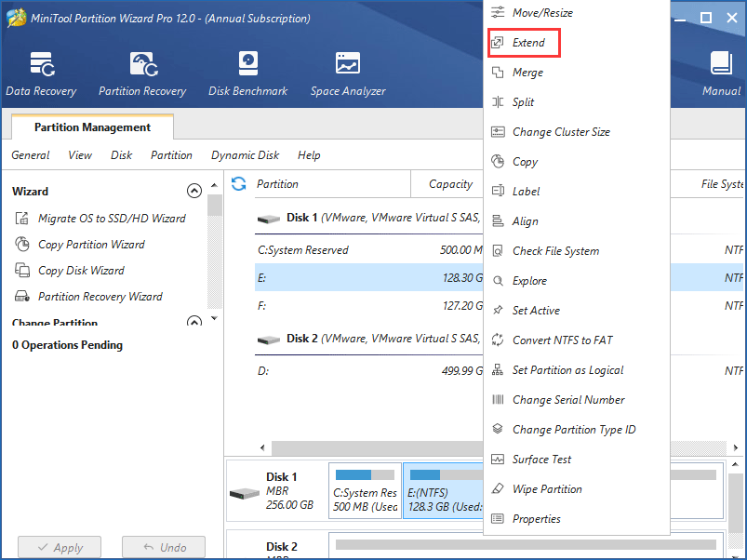Select the C:System Reserved partition row
747x560 pixels.
click(x=368, y=250)
